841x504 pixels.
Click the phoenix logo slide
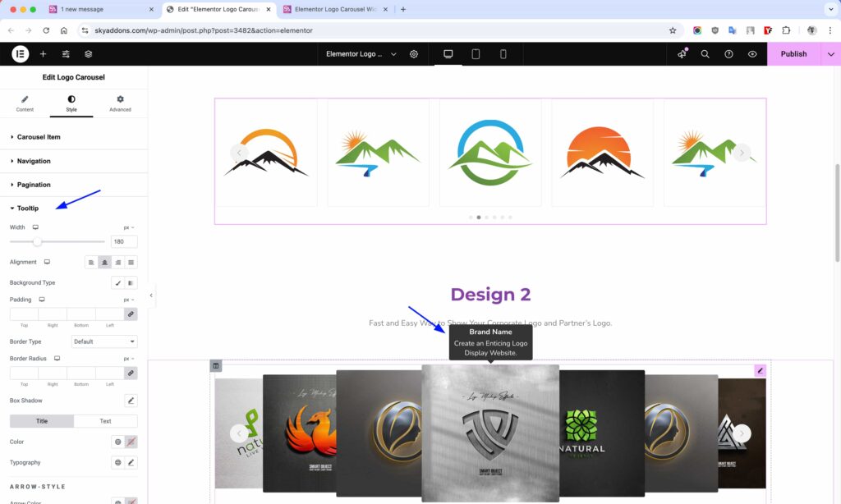[299, 433]
